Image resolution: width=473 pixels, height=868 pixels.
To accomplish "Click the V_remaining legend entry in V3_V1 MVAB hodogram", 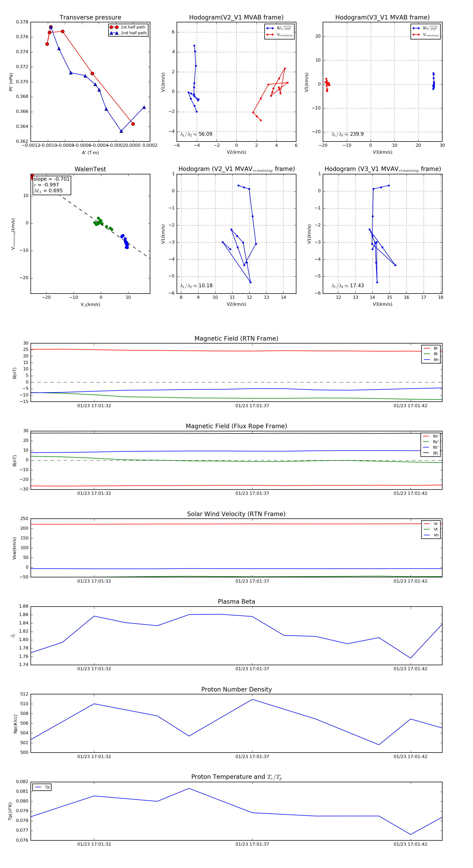I will pos(425,35).
